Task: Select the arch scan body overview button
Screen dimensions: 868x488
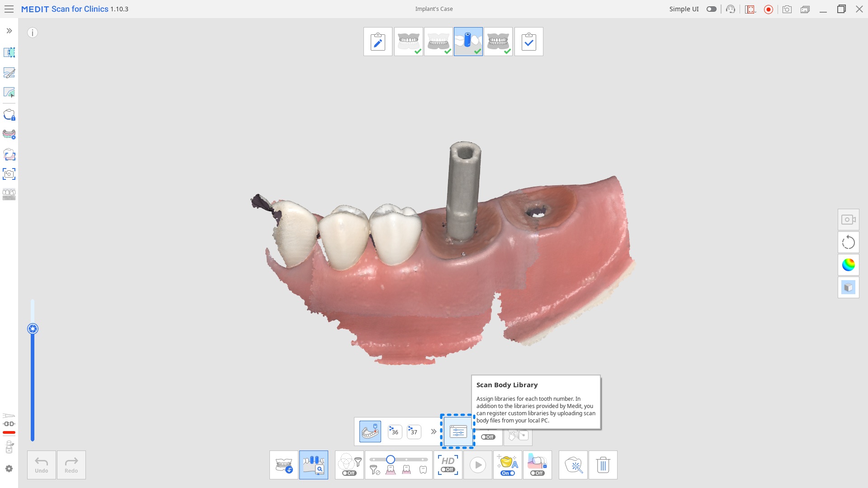Action: [x=370, y=432]
